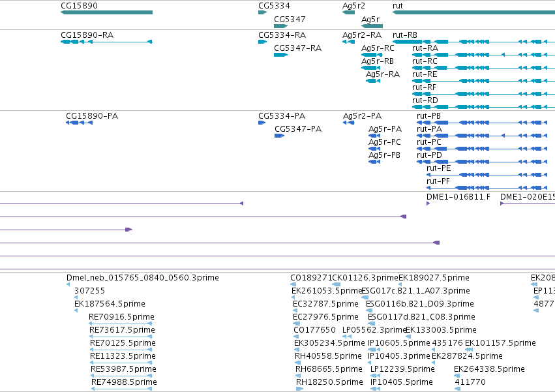Select EST RE73617.5prime

coord(122,330)
